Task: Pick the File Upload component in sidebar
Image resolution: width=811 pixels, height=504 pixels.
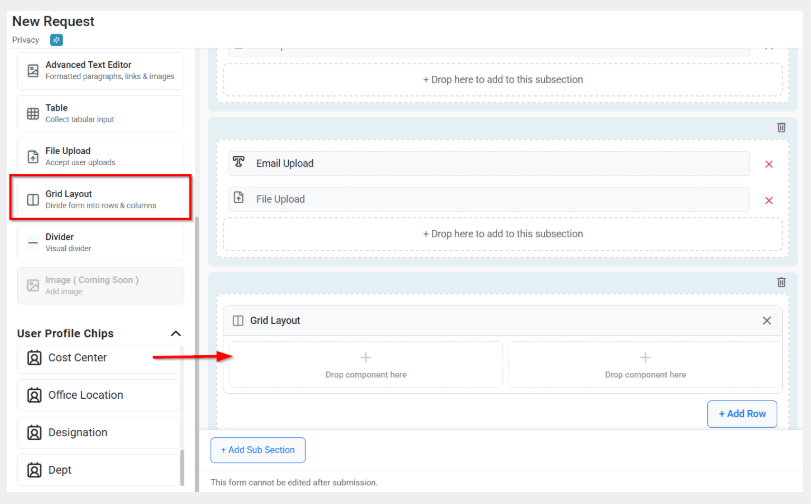Action: [x=100, y=156]
